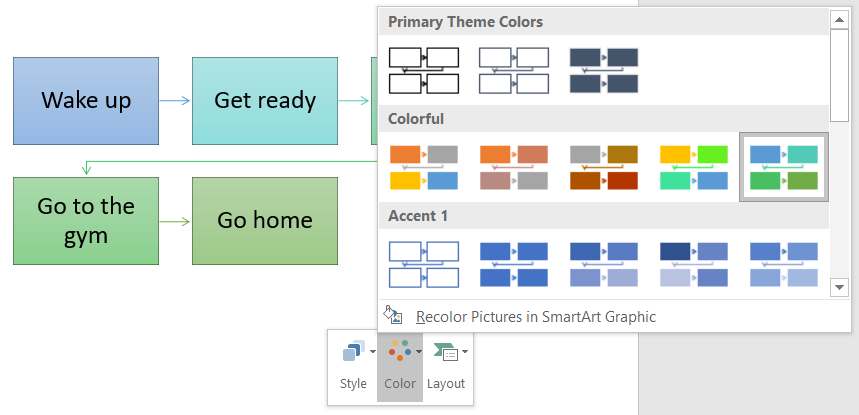Expand the Layout dropdown arrow

tap(465, 351)
